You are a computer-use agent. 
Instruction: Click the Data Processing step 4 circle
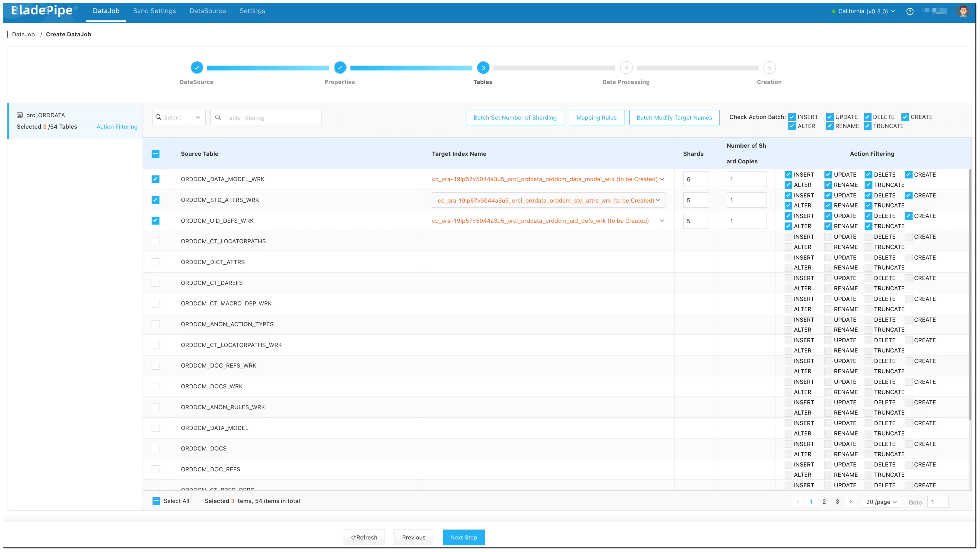point(626,68)
